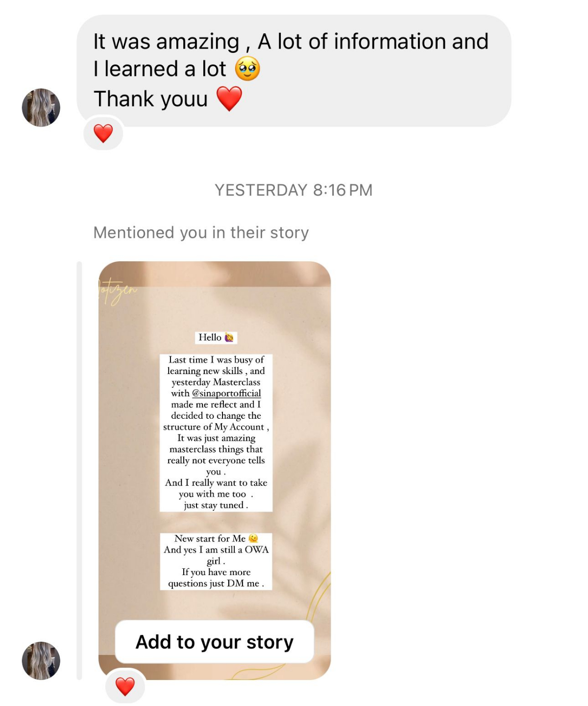Viewport: 588px width, 706px height.
Task: Tap the New start for Me text block
Action: [216, 561]
